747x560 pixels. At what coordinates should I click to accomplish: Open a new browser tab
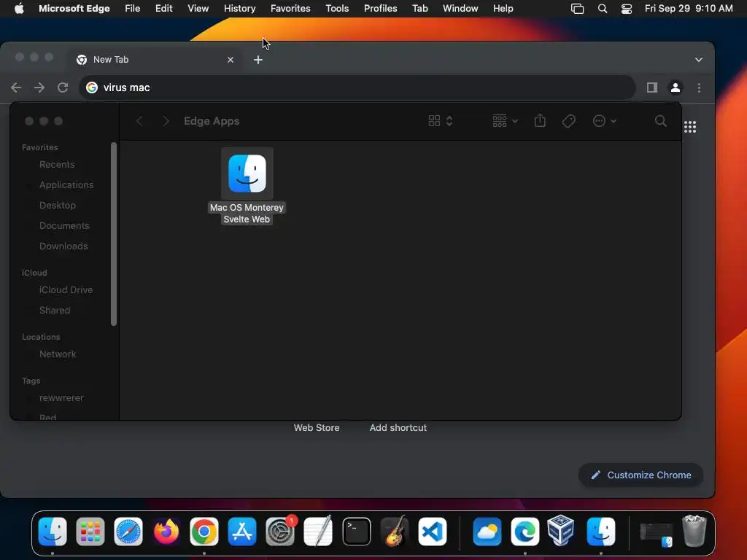258,60
